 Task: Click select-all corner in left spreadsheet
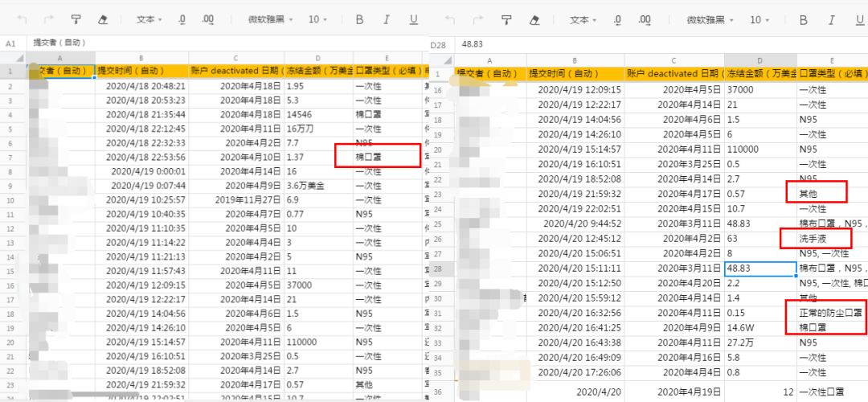[x=12, y=58]
